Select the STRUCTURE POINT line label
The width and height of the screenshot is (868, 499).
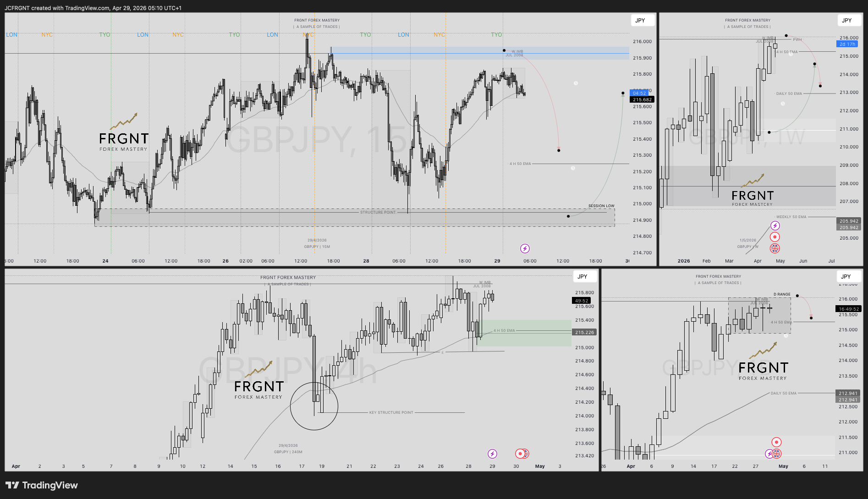[378, 212]
